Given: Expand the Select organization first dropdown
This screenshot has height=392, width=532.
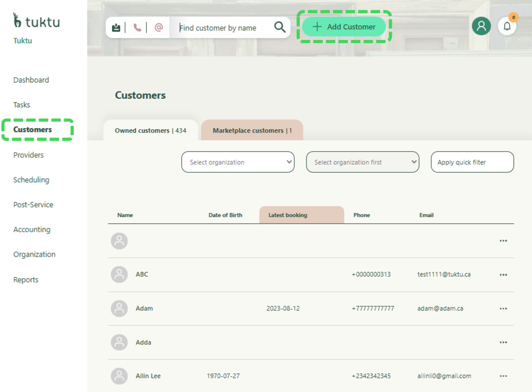Looking at the screenshot, I should [x=362, y=162].
